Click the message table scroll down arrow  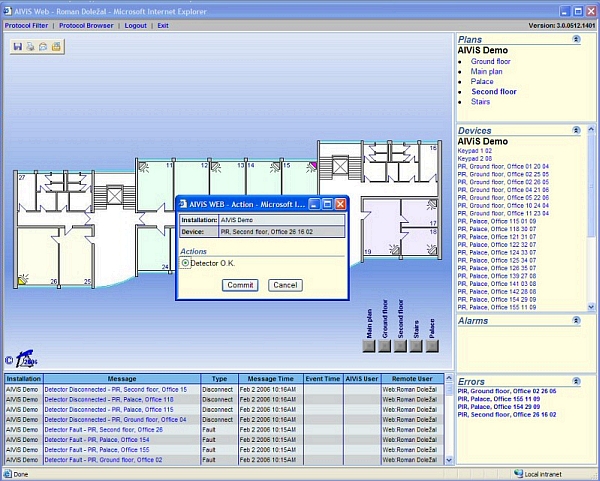click(x=449, y=460)
